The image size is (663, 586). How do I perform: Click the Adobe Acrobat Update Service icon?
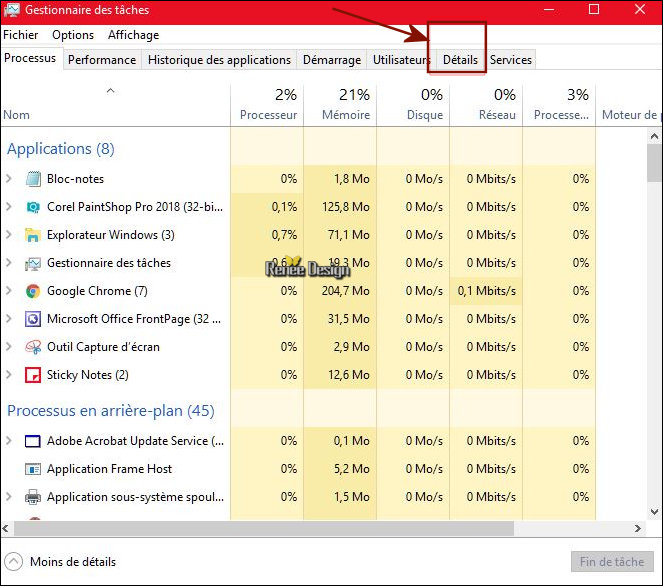33,441
